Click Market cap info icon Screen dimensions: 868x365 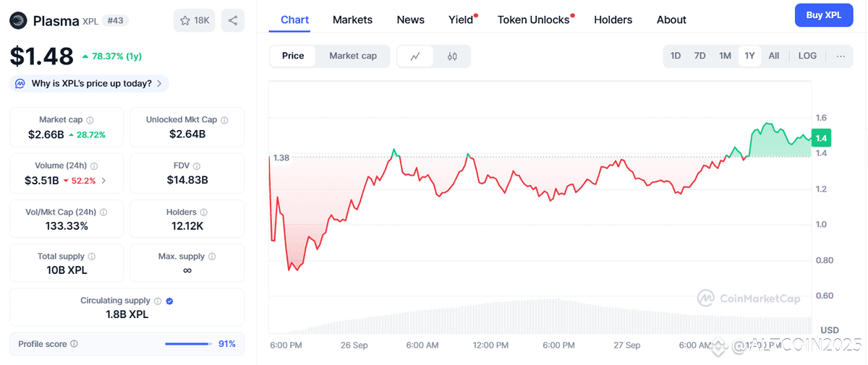coord(90,120)
